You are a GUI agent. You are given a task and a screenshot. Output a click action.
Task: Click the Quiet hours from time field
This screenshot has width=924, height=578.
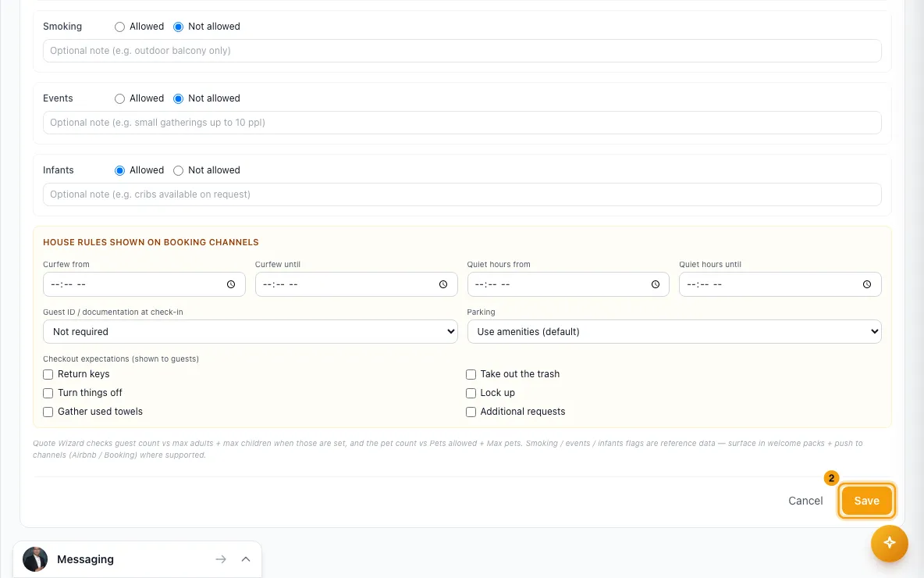pos(568,284)
